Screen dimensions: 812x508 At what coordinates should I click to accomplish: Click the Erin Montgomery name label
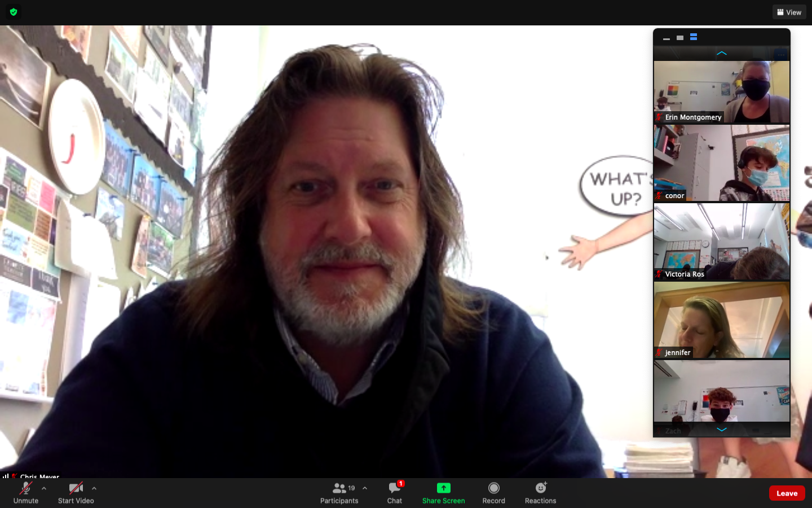coord(693,117)
